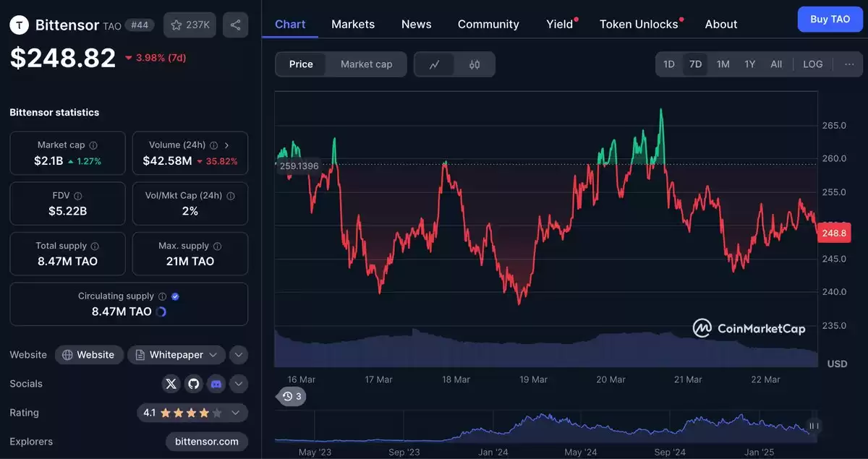The width and height of the screenshot is (868, 459).
Task: Select the 1Y time range
Action: (750, 64)
